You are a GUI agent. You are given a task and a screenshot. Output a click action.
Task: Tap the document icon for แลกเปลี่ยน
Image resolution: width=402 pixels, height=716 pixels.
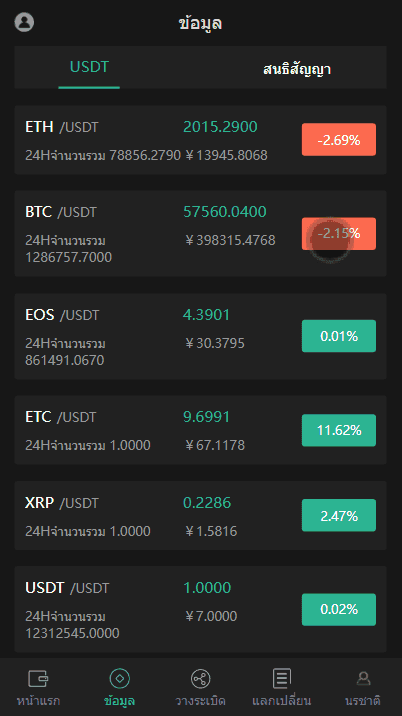click(x=282, y=678)
